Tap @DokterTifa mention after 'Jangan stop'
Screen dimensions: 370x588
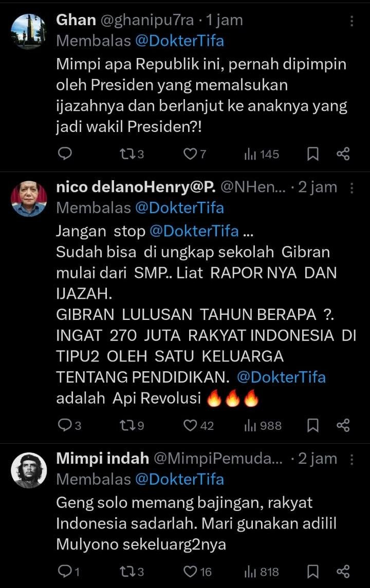tap(194, 231)
